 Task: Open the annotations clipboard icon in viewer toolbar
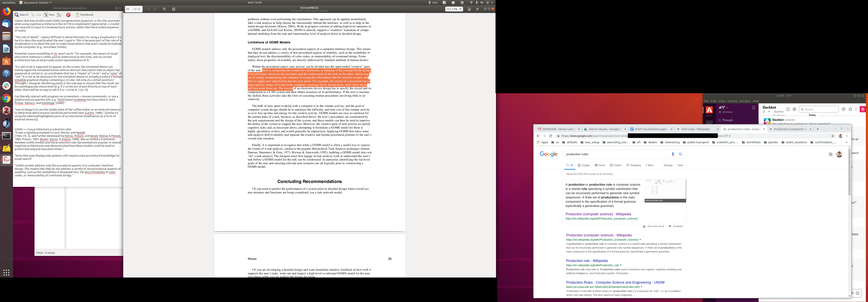[174, 9]
